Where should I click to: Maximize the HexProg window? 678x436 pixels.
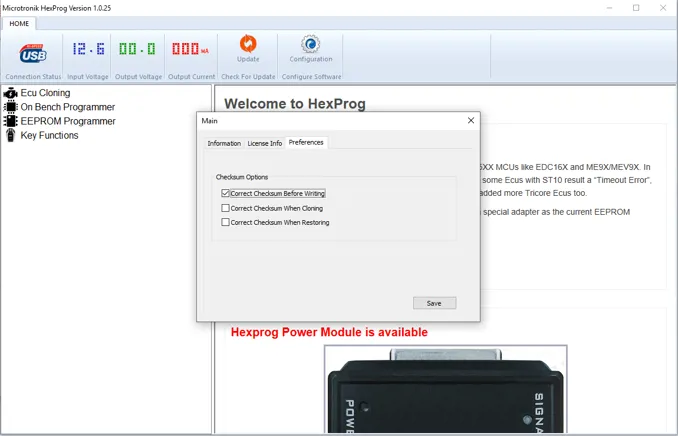pos(636,8)
